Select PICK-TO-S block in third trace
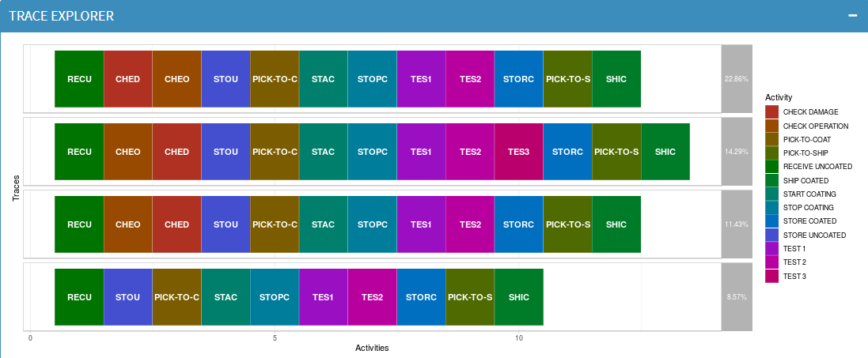868x358 pixels. click(568, 224)
